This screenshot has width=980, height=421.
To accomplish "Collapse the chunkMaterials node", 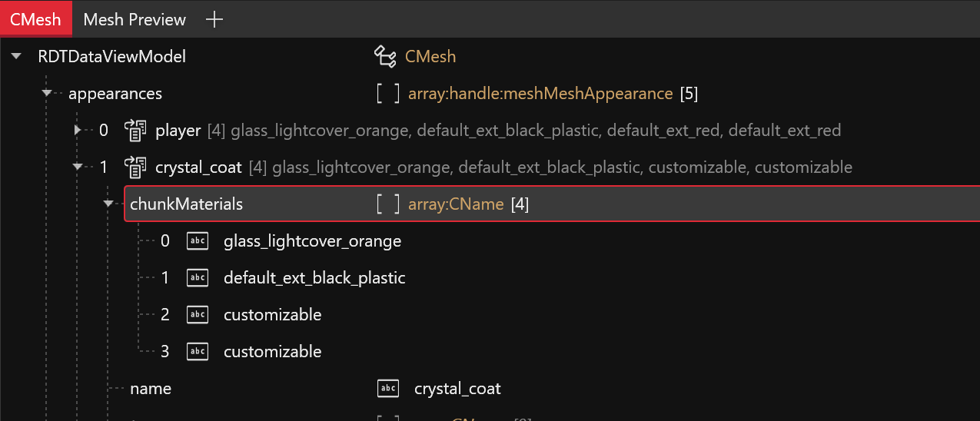I will click(x=108, y=204).
